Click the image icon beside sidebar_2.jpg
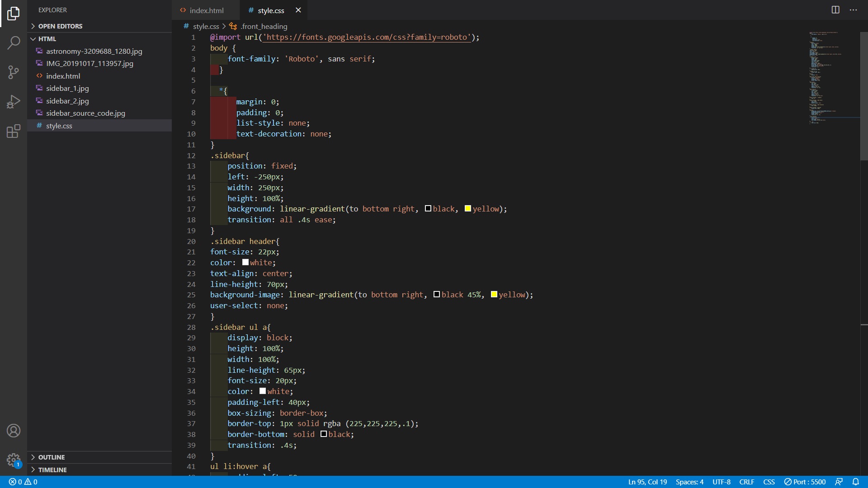Viewport: 868px width, 488px height. coord(39,101)
